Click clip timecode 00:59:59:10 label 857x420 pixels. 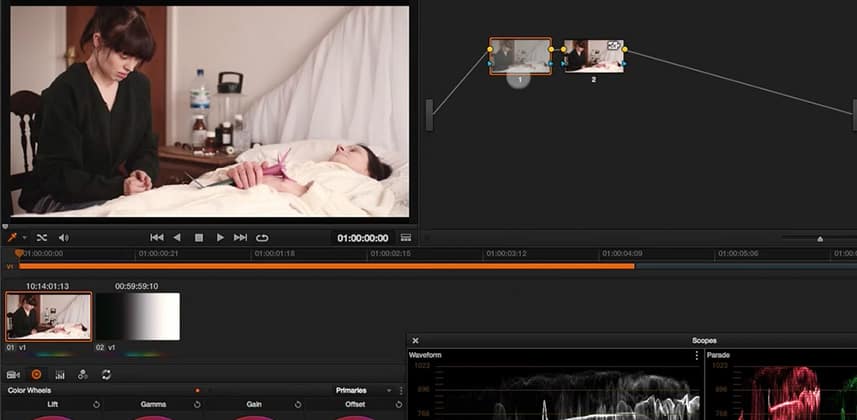click(137, 286)
